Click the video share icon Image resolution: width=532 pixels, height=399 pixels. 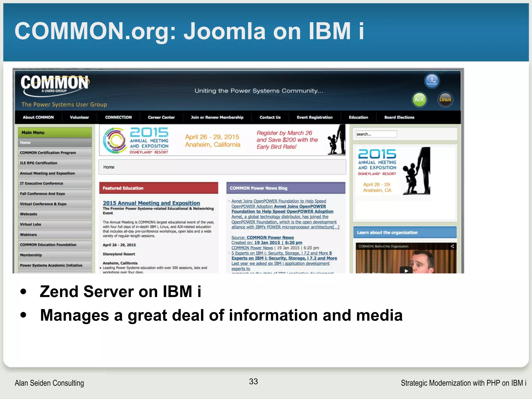tap(452, 246)
